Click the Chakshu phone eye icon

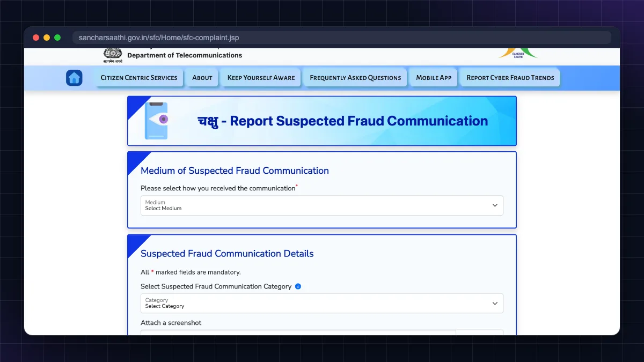point(156,121)
